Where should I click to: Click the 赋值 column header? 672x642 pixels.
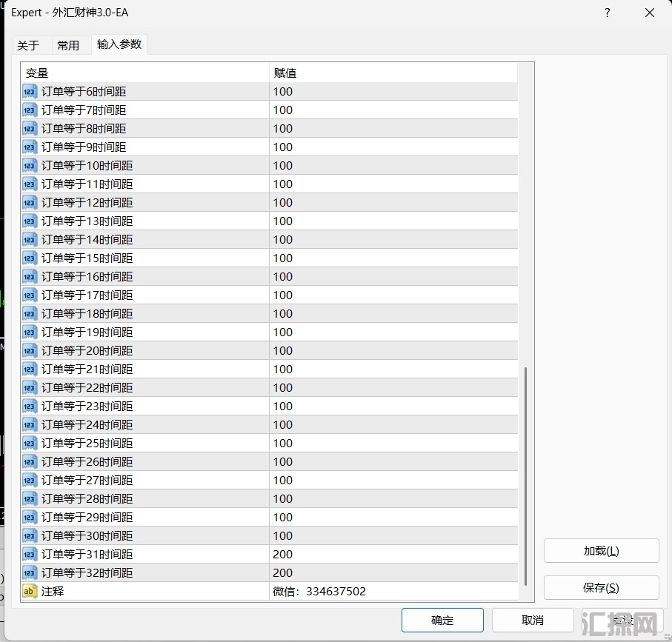pos(393,73)
